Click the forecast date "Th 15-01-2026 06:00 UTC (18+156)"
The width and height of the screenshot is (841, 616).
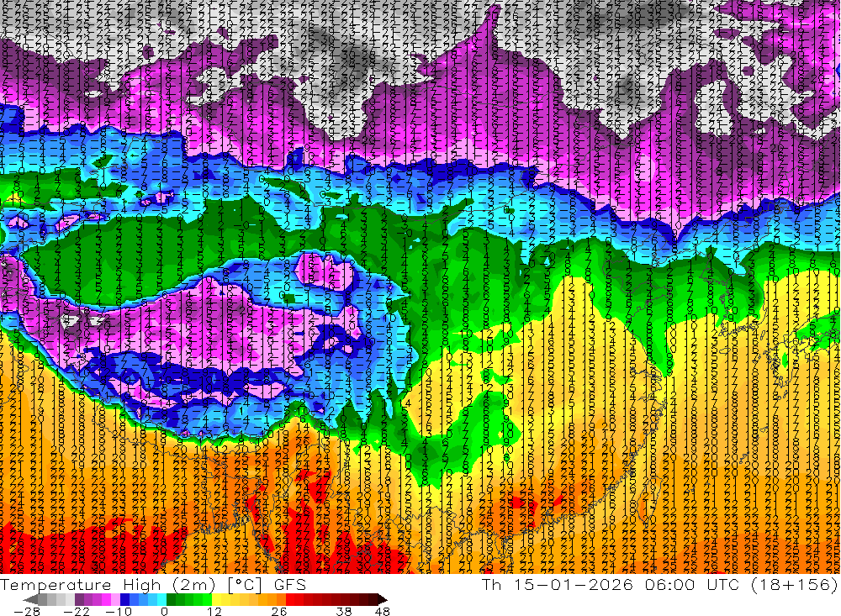[659, 584]
